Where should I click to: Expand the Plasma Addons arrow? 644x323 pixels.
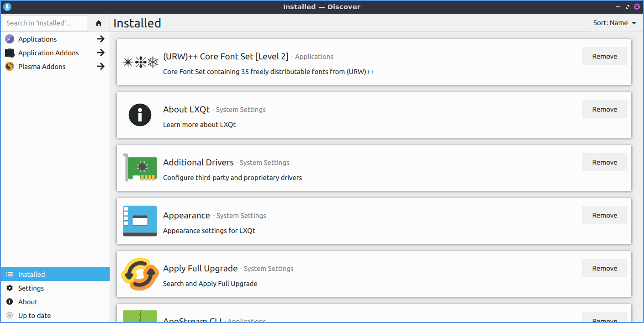tap(101, 67)
